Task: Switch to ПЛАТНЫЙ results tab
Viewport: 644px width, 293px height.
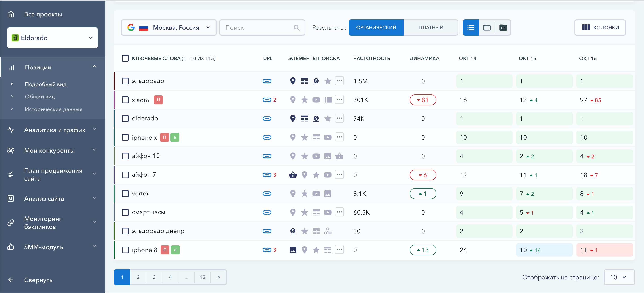Action: pyautogui.click(x=431, y=27)
